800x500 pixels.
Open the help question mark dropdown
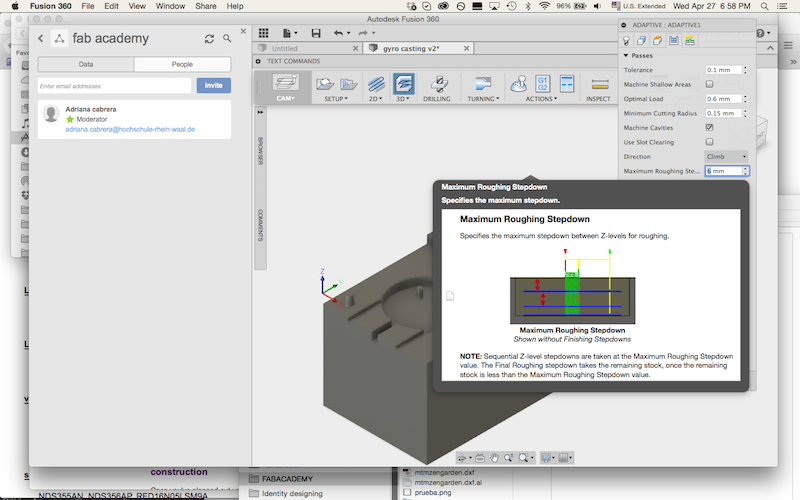click(x=763, y=33)
